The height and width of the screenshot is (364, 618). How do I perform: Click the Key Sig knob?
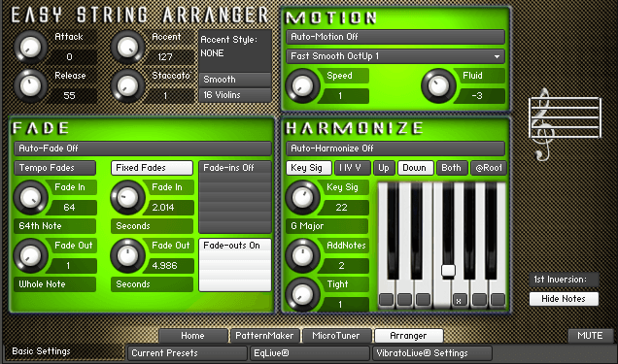point(302,198)
